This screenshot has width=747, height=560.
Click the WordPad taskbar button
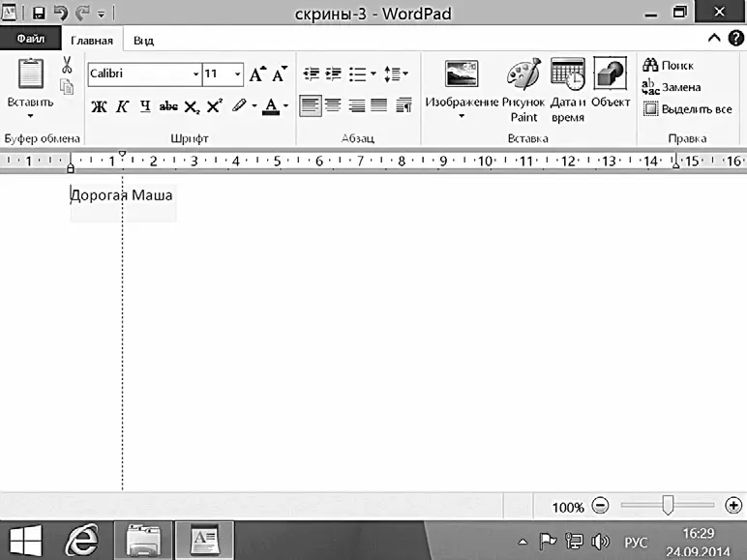(x=205, y=540)
